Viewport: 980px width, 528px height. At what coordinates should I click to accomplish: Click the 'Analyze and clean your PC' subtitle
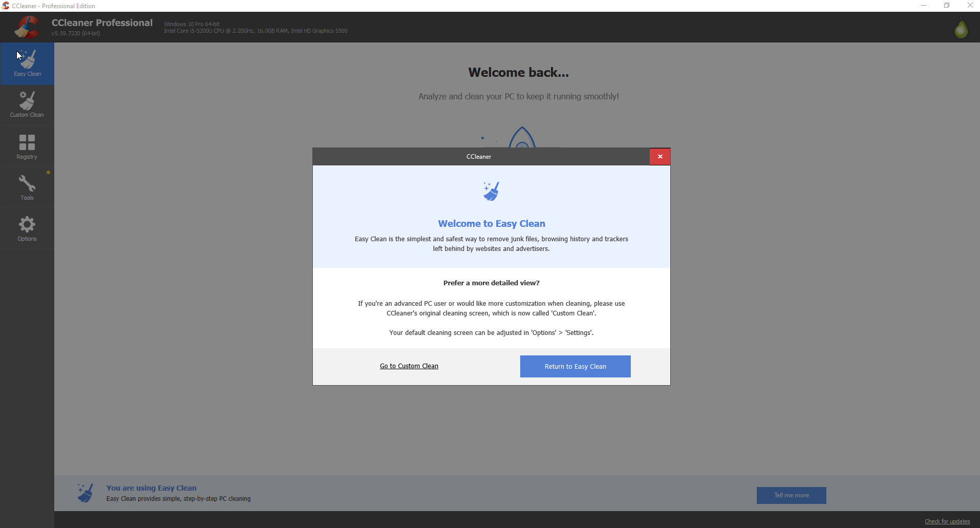[519, 96]
